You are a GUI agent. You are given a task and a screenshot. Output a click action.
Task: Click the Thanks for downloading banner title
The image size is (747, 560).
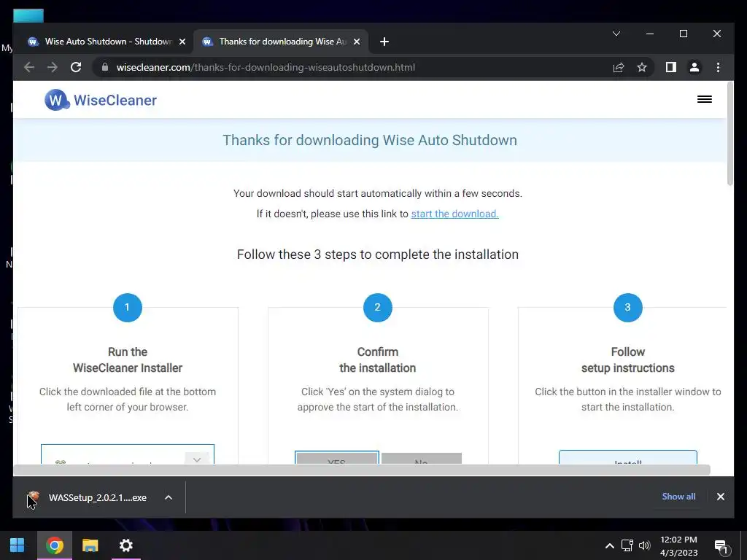[370, 140]
